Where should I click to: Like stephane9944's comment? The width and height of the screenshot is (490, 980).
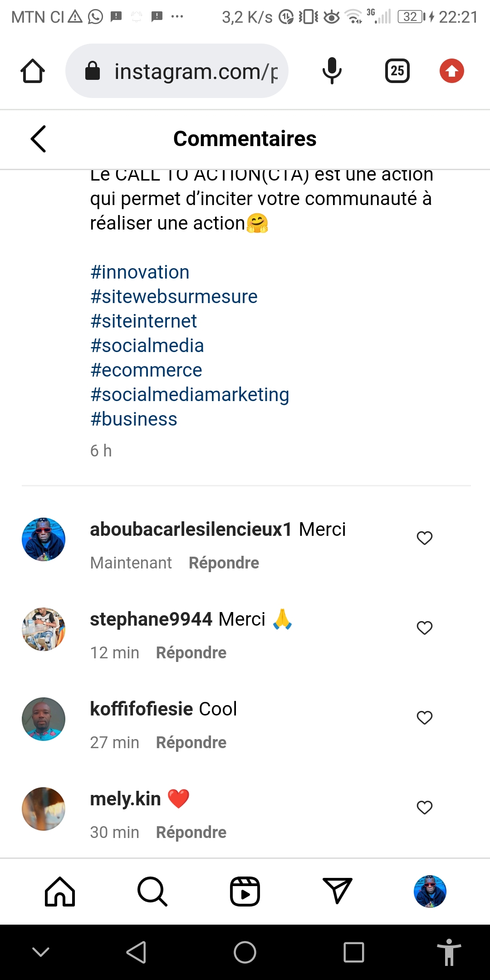(425, 628)
